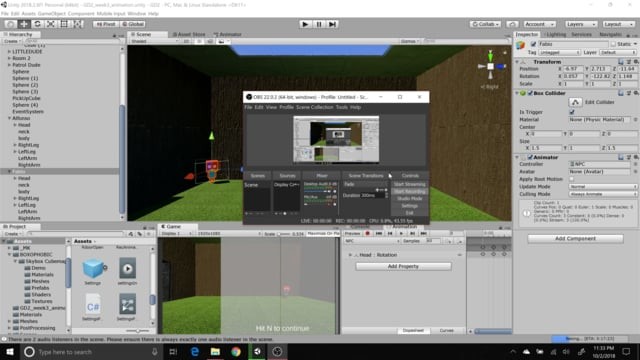The width and height of the screenshot is (640, 360).
Task: Toggle Apply Root Motion checkbox
Action: (572, 179)
